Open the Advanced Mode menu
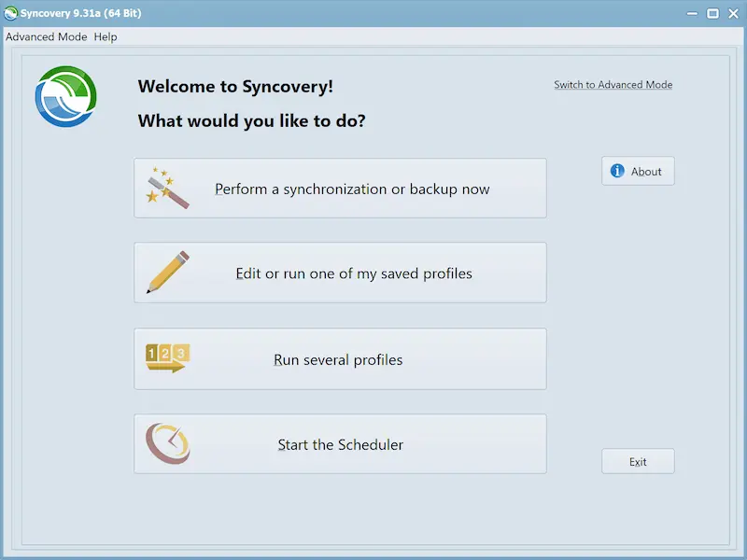 tap(46, 36)
